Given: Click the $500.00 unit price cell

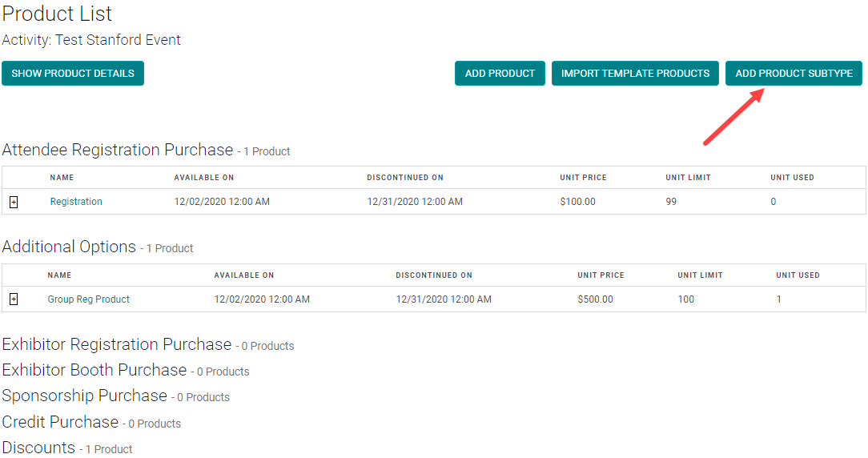Looking at the screenshot, I should point(595,299).
